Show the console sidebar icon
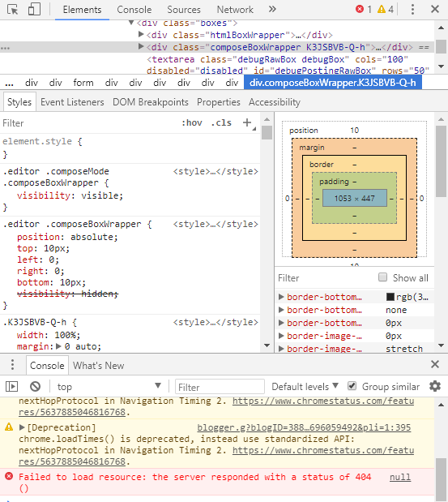This screenshot has height=502, width=448. (12, 386)
